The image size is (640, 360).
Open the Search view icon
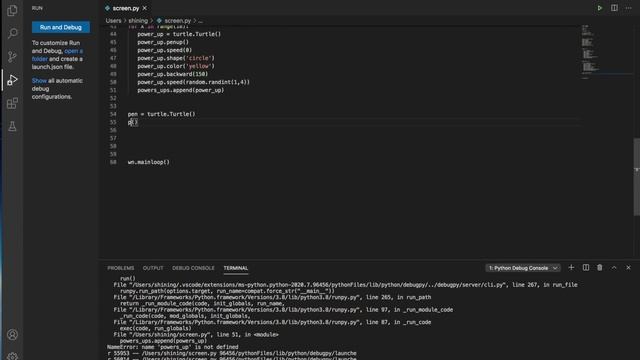(12, 33)
